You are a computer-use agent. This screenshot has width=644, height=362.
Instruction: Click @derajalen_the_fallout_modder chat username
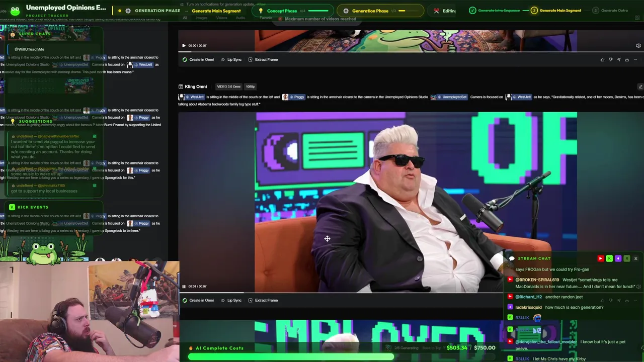pyautogui.click(x=546, y=342)
